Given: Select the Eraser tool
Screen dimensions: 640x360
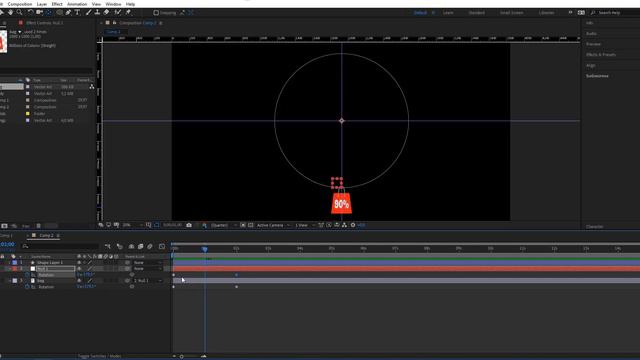Looking at the screenshot, I should point(106,13).
